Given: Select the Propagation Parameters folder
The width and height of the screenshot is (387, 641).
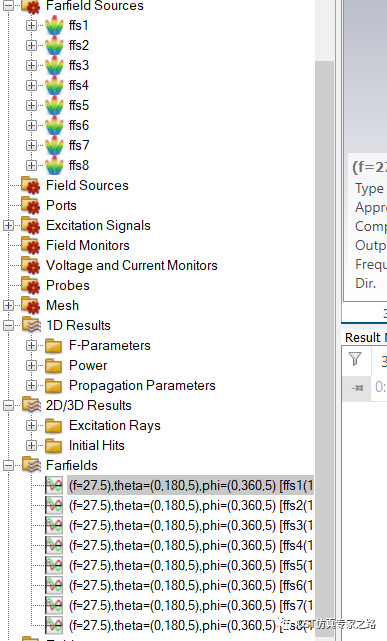Looking at the screenshot, I should coord(142,385).
